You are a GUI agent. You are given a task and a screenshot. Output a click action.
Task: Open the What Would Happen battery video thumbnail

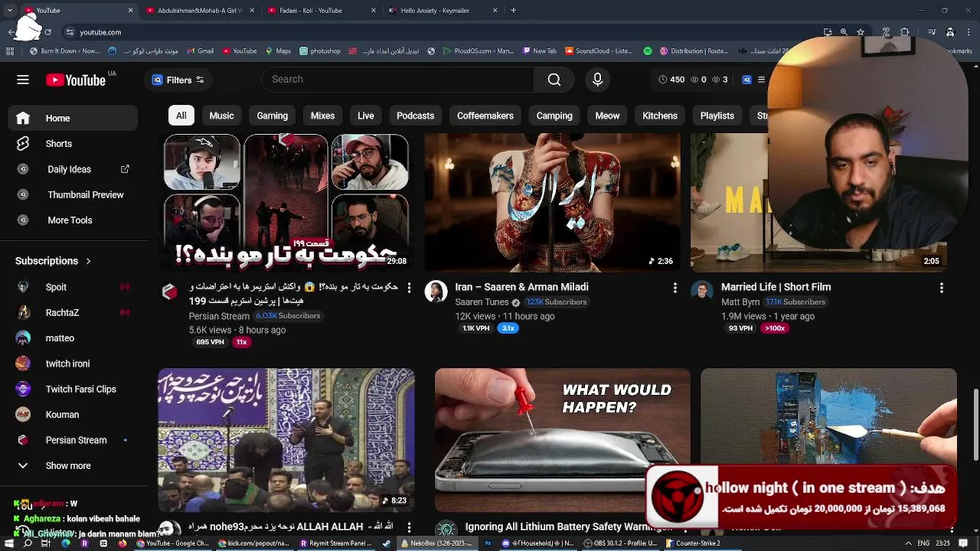pos(562,440)
